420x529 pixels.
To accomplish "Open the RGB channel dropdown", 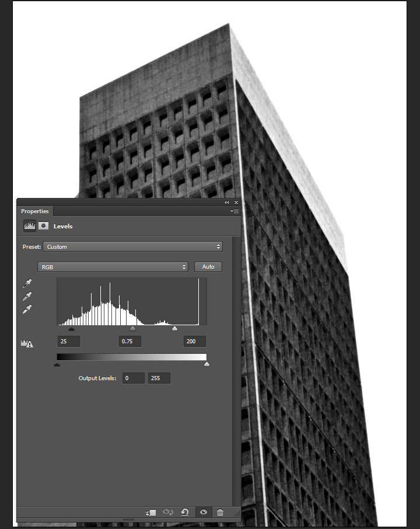I will (x=113, y=267).
